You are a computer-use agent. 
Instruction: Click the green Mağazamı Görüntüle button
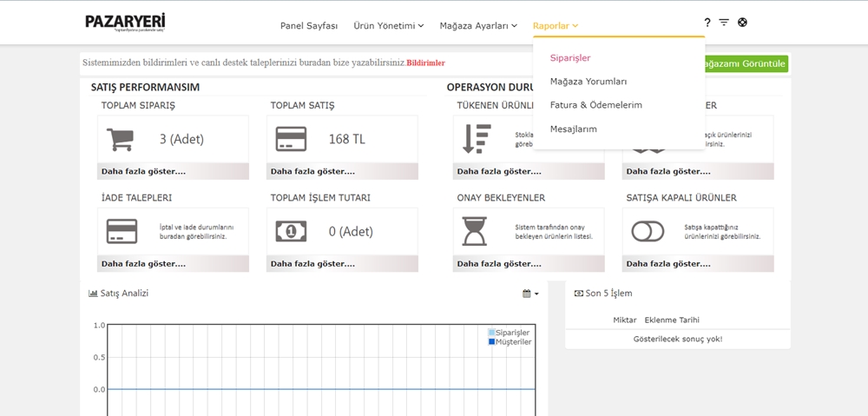coord(745,63)
